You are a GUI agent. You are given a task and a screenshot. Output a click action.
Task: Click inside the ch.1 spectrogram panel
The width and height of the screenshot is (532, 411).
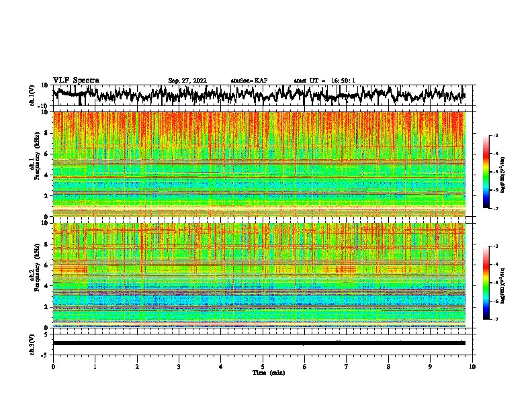(x=259, y=164)
